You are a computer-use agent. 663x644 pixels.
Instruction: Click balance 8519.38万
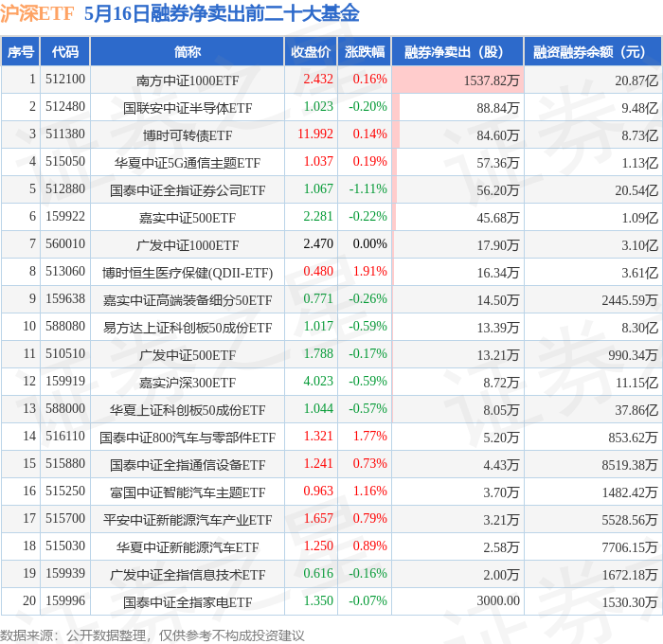click(x=630, y=465)
